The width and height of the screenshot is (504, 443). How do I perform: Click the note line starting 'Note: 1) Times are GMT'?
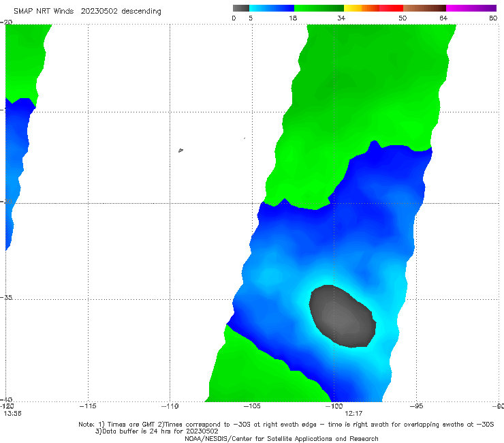click(x=286, y=425)
